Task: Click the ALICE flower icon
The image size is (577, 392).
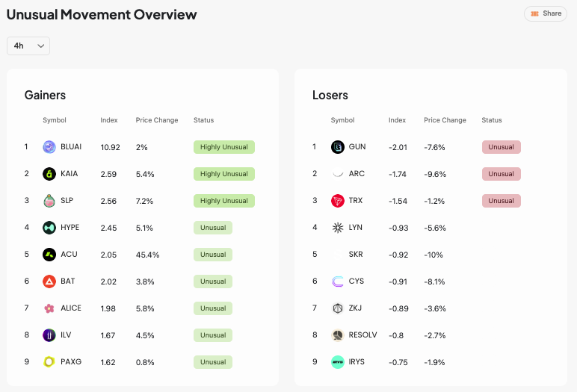Action: click(x=49, y=308)
